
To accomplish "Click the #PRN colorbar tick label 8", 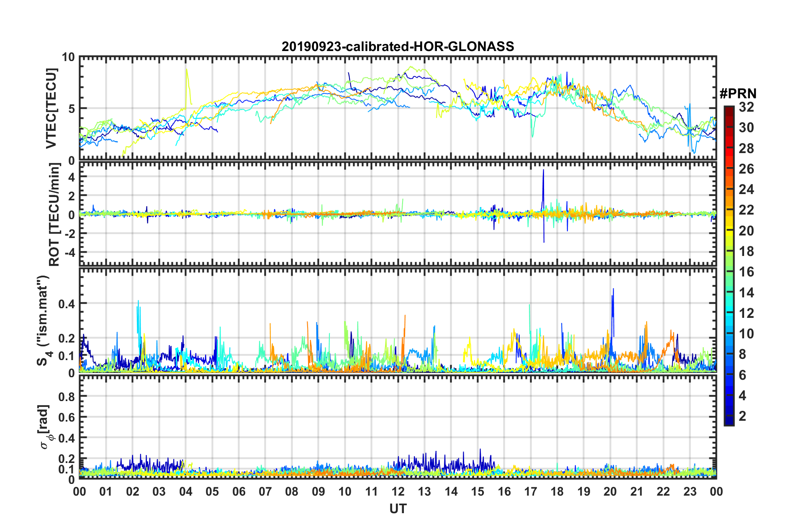I will pyautogui.click(x=742, y=354).
